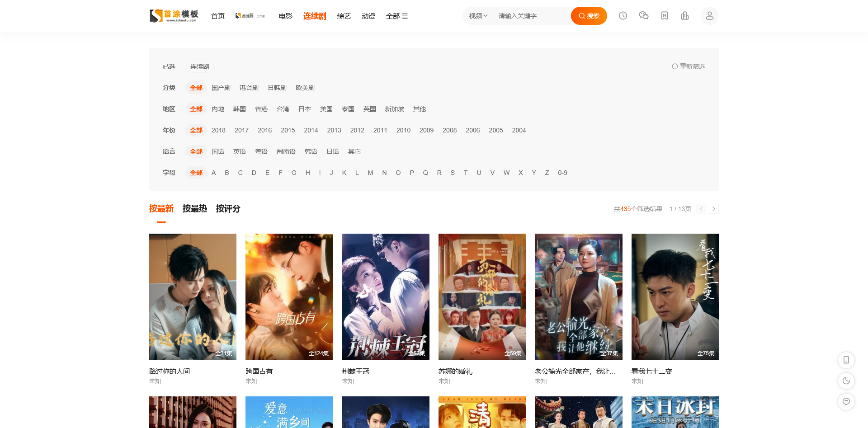Filter region by mainland
This screenshot has width=868, height=428.
click(218, 109)
